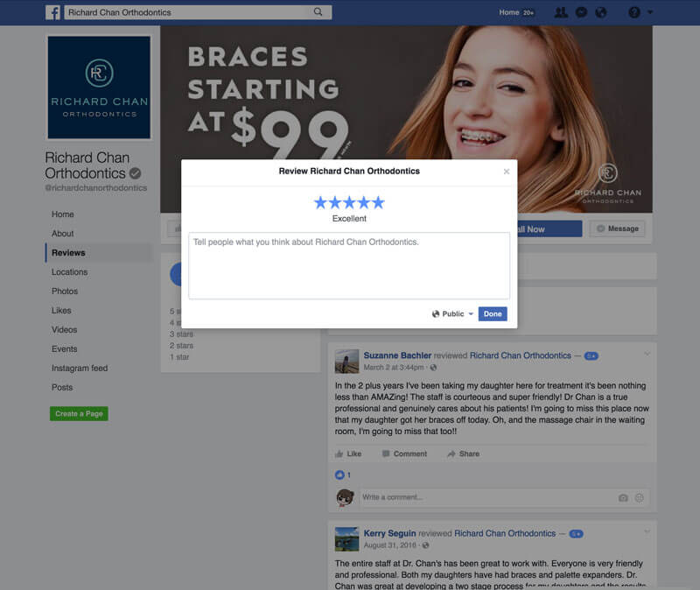Click the like reaction count icon
The width and height of the screenshot is (700, 590).
tap(339, 474)
